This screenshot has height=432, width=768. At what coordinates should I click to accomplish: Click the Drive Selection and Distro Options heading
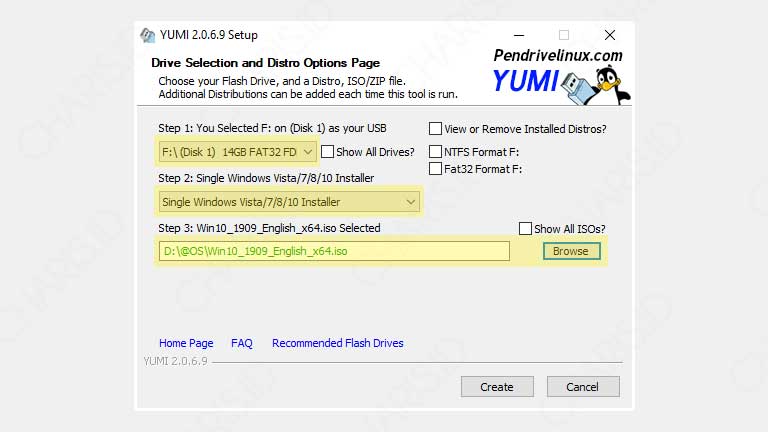[x=265, y=63]
